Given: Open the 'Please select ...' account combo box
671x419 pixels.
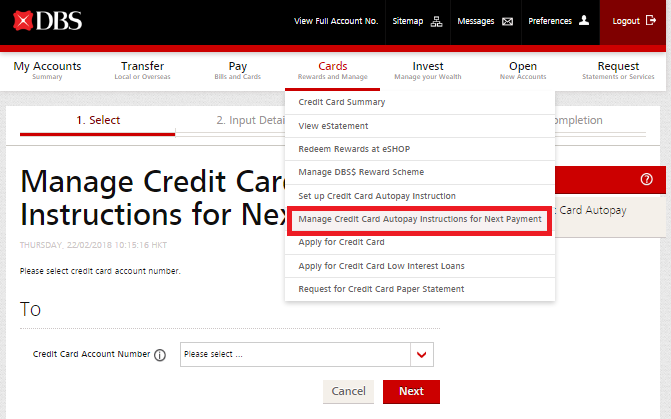Looking at the screenshot, I should click(x=295, y=355).
